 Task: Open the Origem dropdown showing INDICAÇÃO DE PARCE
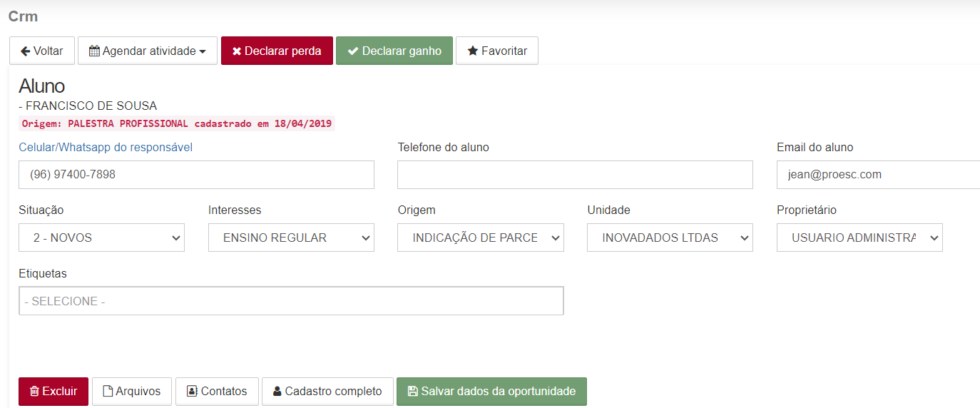481,238
